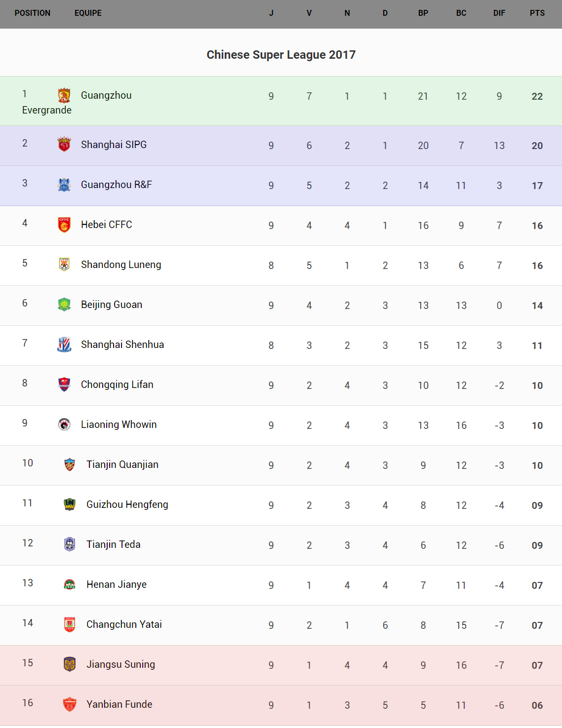This screenshot has height=728, width=562.
Task: Open the Guizhou Hengfeng team name
Action: (127, 504)
